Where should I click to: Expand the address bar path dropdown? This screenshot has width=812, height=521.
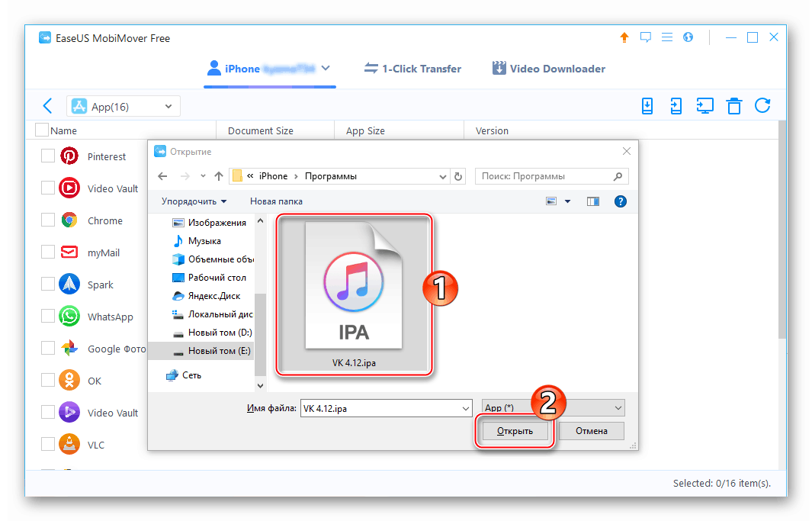(443, 177)
